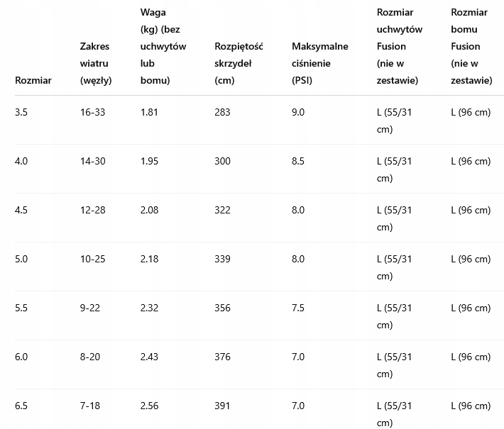Select the 'Zakres wiatru (węzły)' header

point(96,63)
